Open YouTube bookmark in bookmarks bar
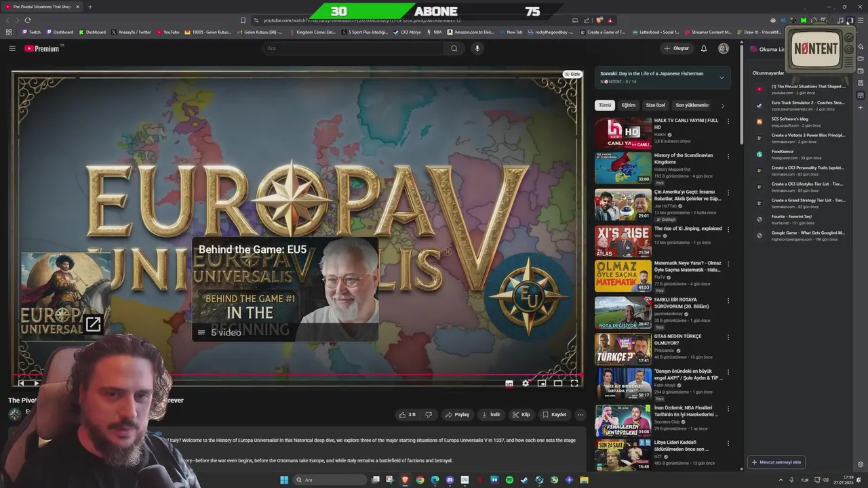 [x=168, y=32]
